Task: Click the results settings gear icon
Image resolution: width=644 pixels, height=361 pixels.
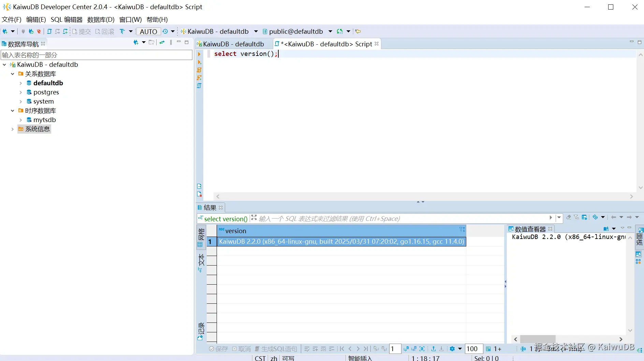Action: 452,349
